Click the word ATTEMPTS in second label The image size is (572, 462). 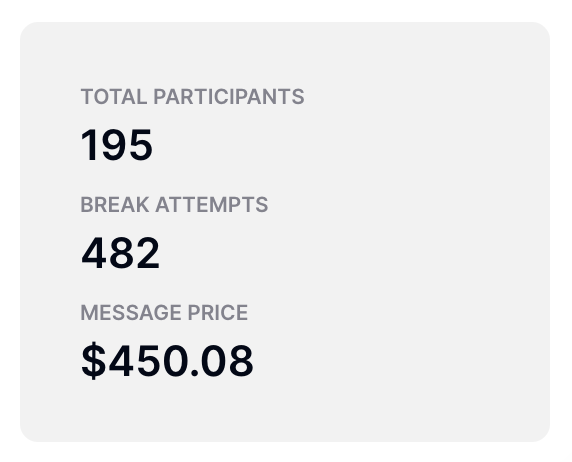[x=212, y=204]
